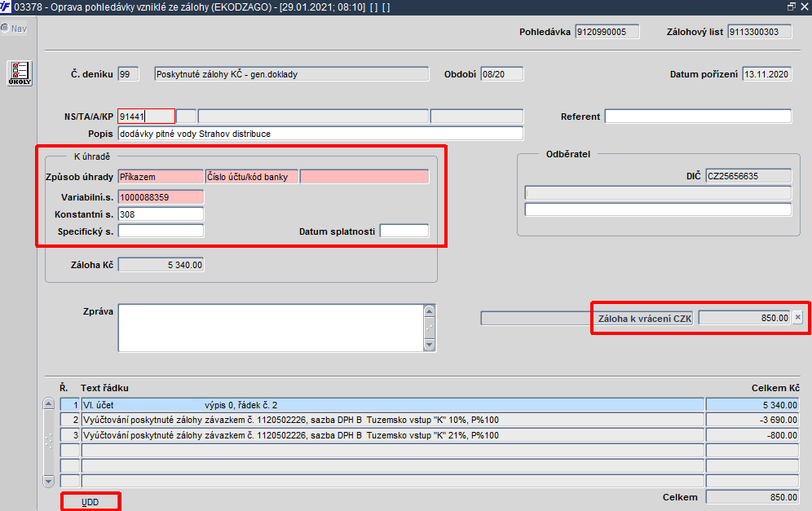Open the Způsob úhrady field showing Příkazem
The image size is (812, 511).
161,177
